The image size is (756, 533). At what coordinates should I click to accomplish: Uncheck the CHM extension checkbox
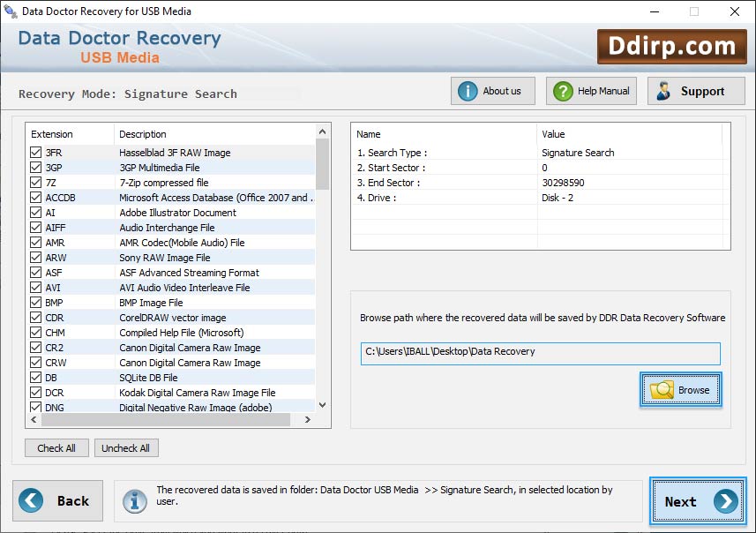tap(35, 333)
